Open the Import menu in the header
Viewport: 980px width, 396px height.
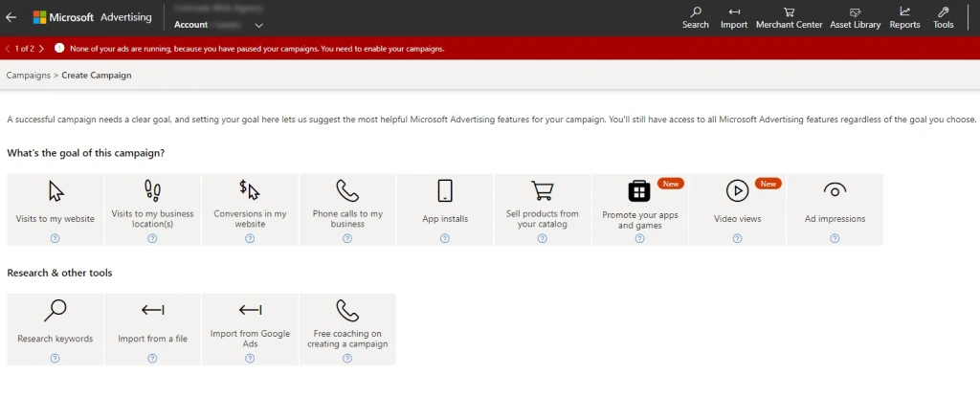coord(734,18)
